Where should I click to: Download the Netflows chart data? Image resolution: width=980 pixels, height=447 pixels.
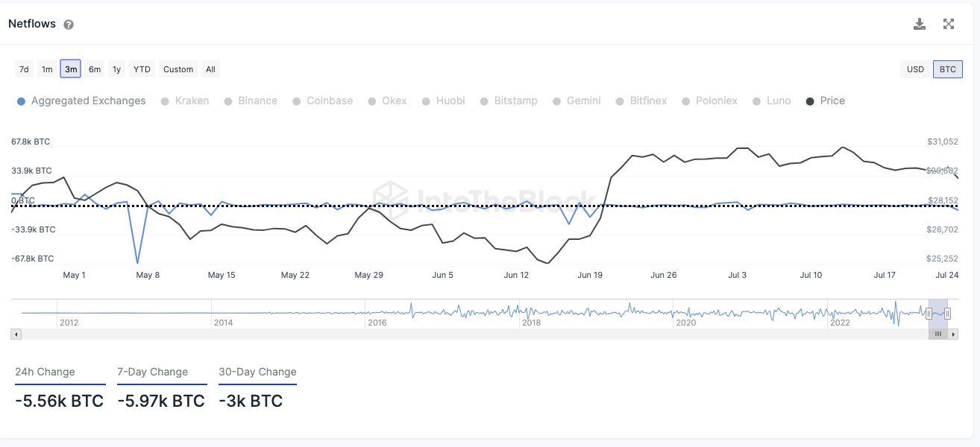(920, 24)
